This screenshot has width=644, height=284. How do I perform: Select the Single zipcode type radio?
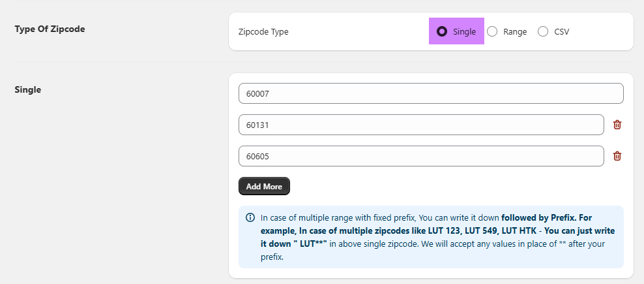(x=442, y=31)
